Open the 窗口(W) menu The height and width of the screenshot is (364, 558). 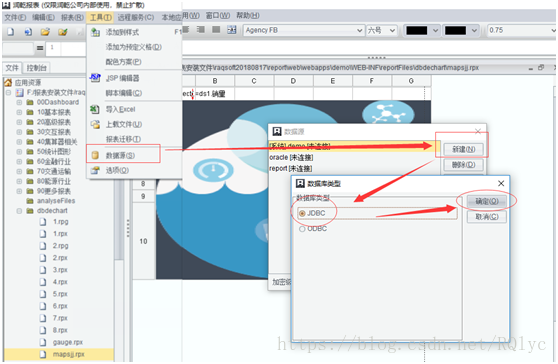(218, 16)
